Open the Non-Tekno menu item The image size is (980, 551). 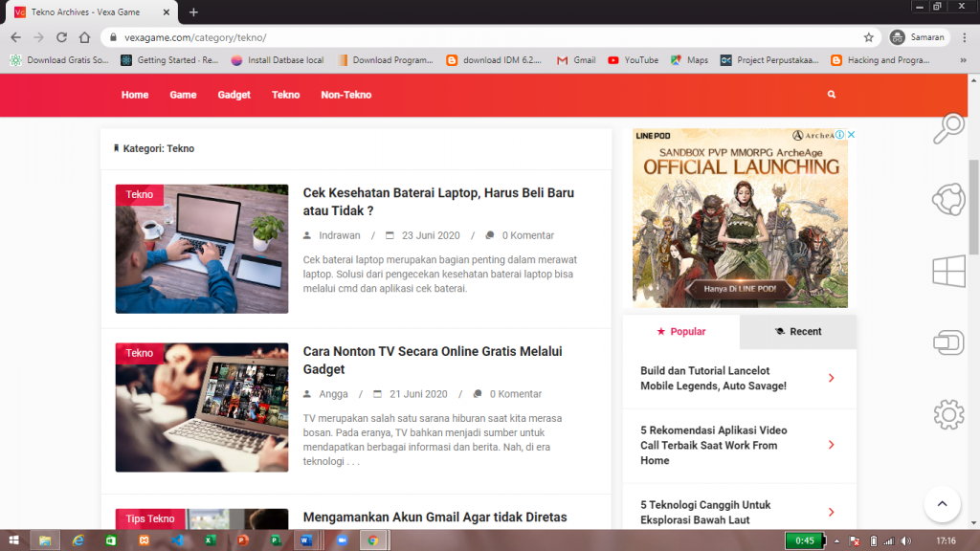pos(346,94)
